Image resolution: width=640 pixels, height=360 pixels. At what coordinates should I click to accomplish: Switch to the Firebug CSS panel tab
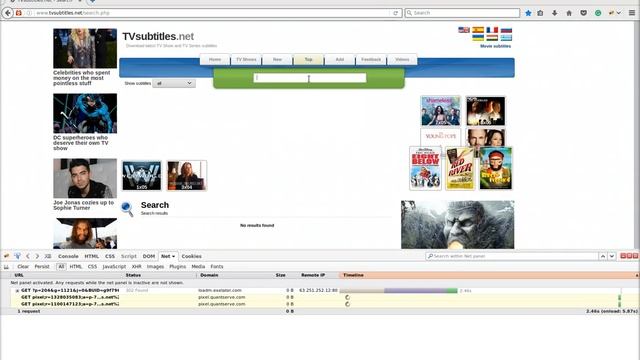tap(110, 256)
